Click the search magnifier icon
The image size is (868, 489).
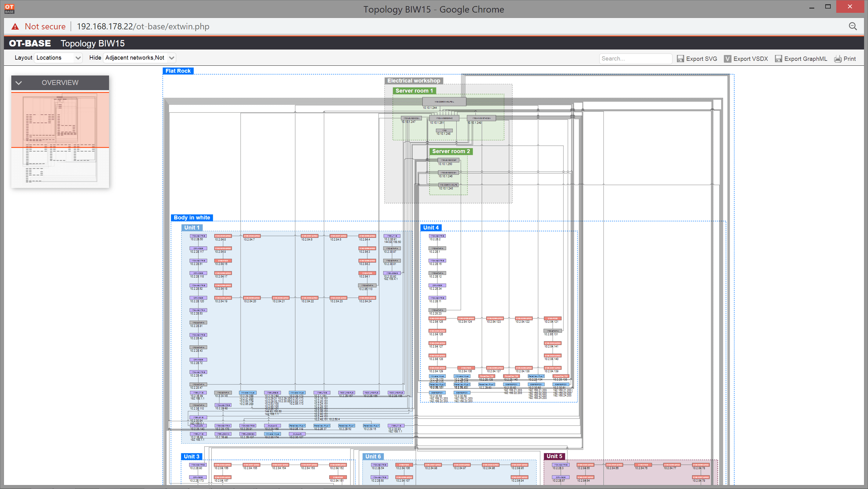(x=852, y=26)
